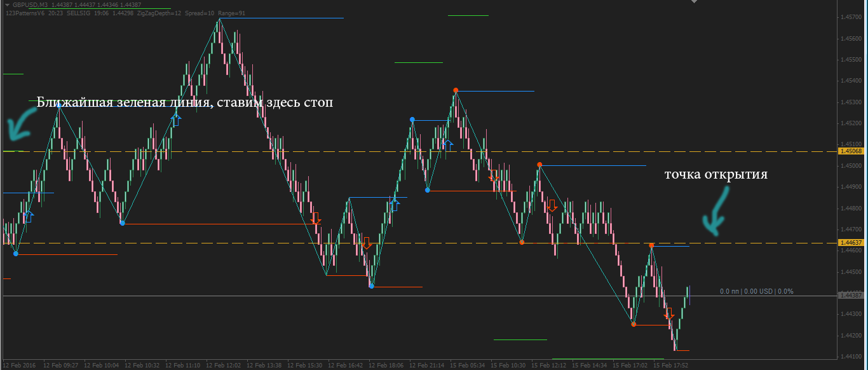Select the grey current price line at 1.44387
The image size is (868, 370).
(419, 296)
